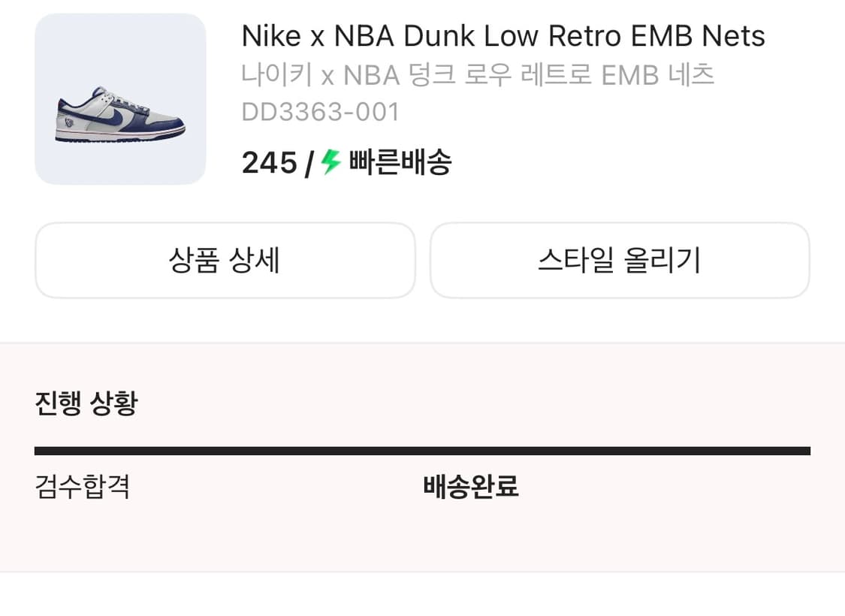The height and width of the screenshot is (616, 845).
Task: Click the black progress bar
Action: (x=423, y=449)
